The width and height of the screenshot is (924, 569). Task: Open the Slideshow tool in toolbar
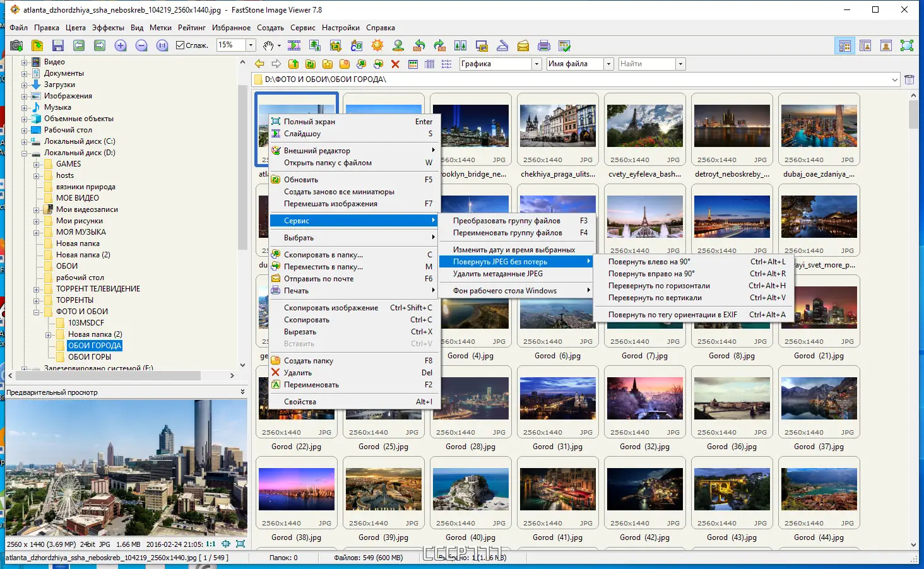tap(294, 45)
